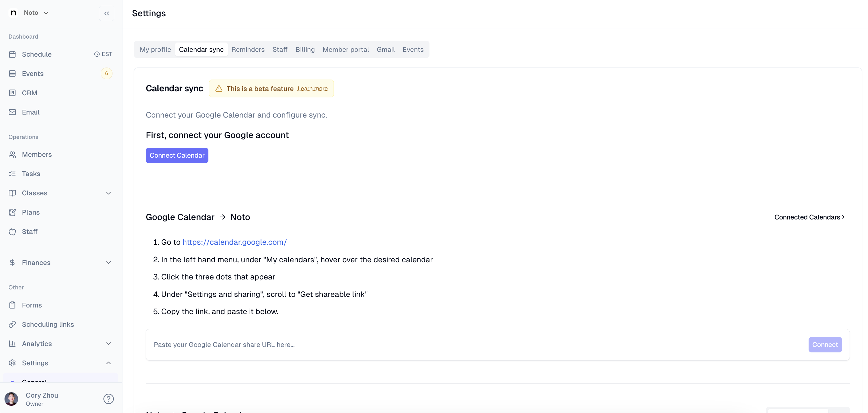Open the Events settings tab

413,49
